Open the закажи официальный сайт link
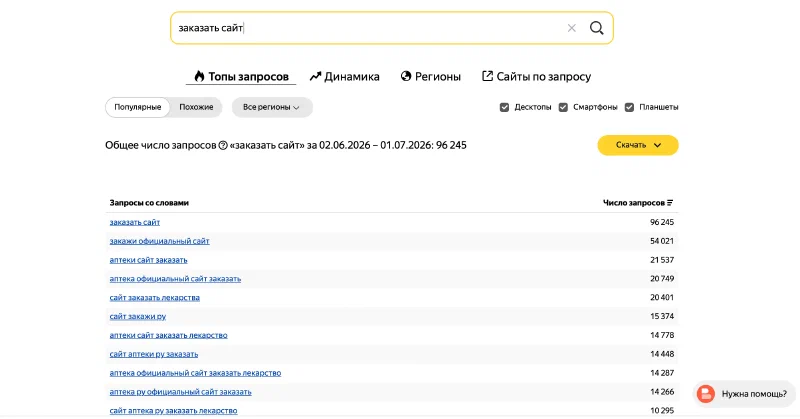This screenshot has height=419, width=800. pyautogui.click(x=159, y=241)
